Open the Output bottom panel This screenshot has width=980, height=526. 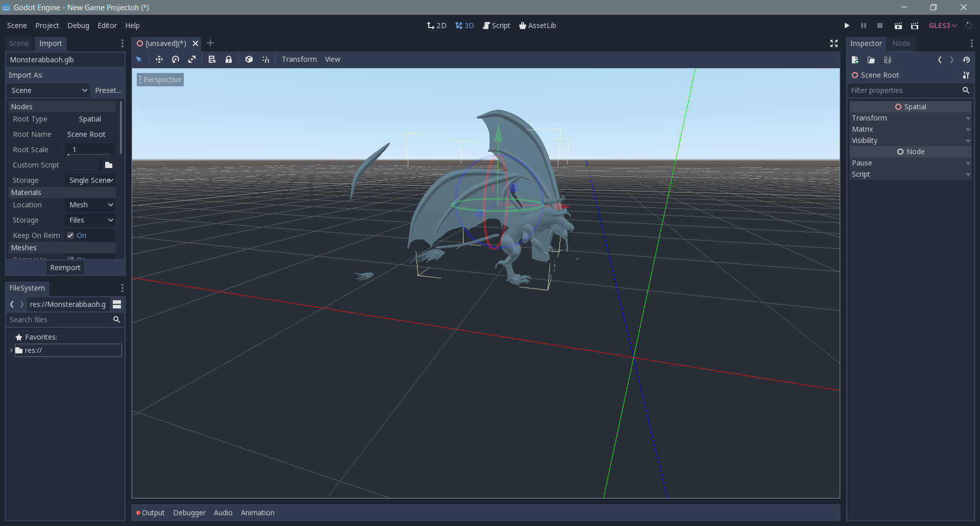(151, 513)
